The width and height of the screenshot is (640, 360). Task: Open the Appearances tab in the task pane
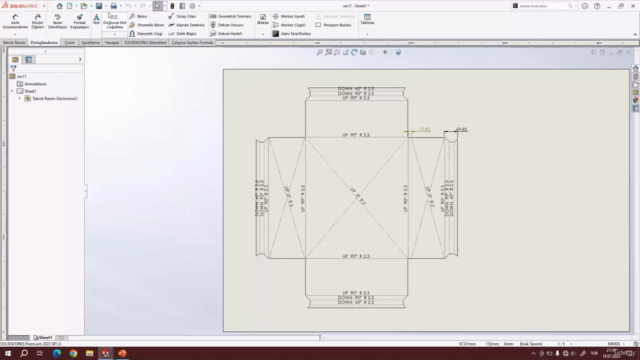636,100
